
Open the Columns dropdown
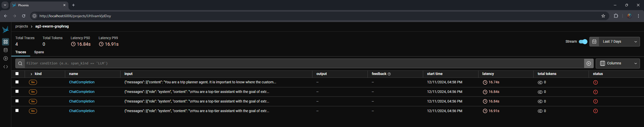pyautogui.click(x=618, y=63)
